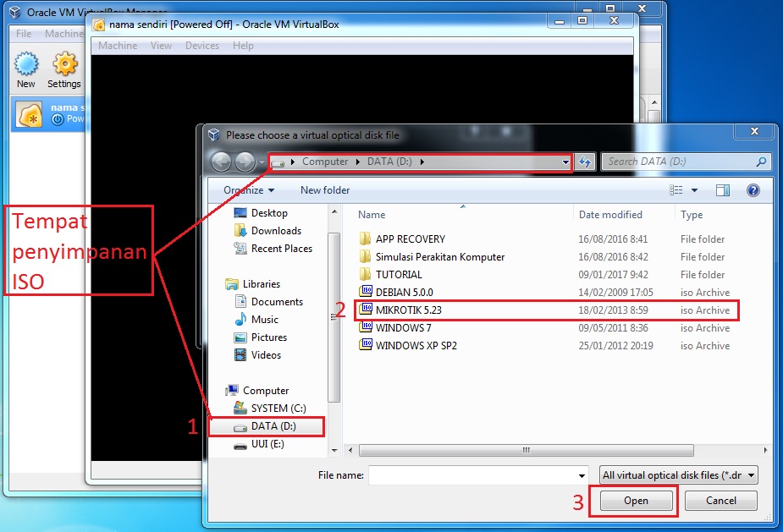This screenshot has height=532, width=783.
Task: Click the MIKROTIK 5.23 ISO file icon
Action: (366, 310)
